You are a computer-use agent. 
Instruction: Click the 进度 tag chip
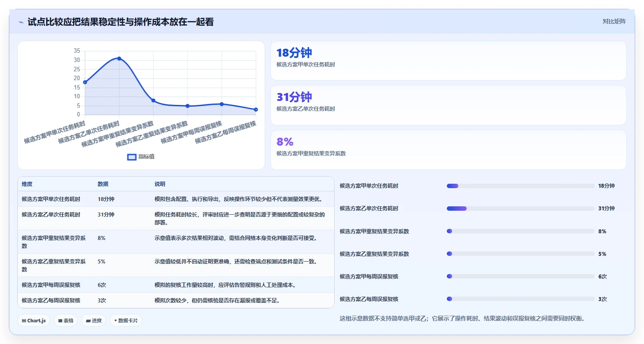click(94, 321)
